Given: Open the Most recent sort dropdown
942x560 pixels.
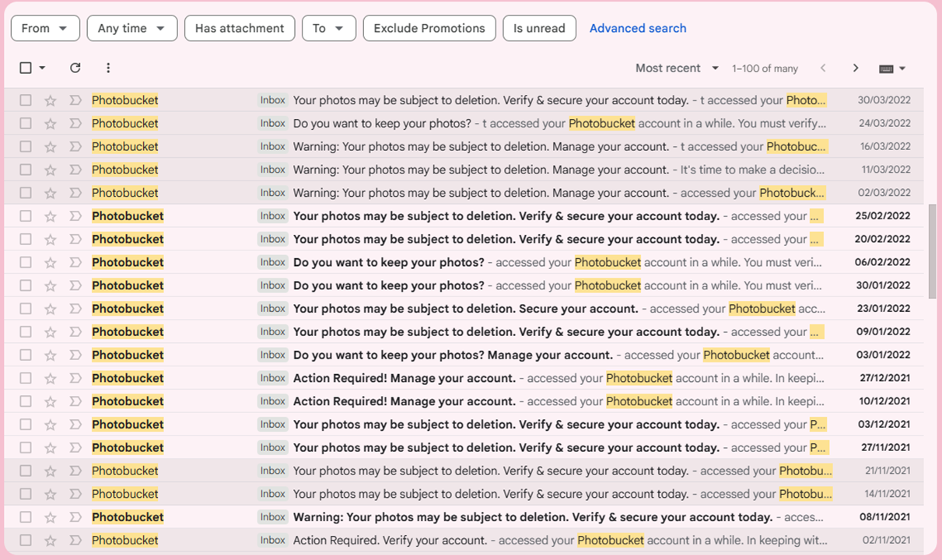Looking at the screenshot, I should pos(676,68).
